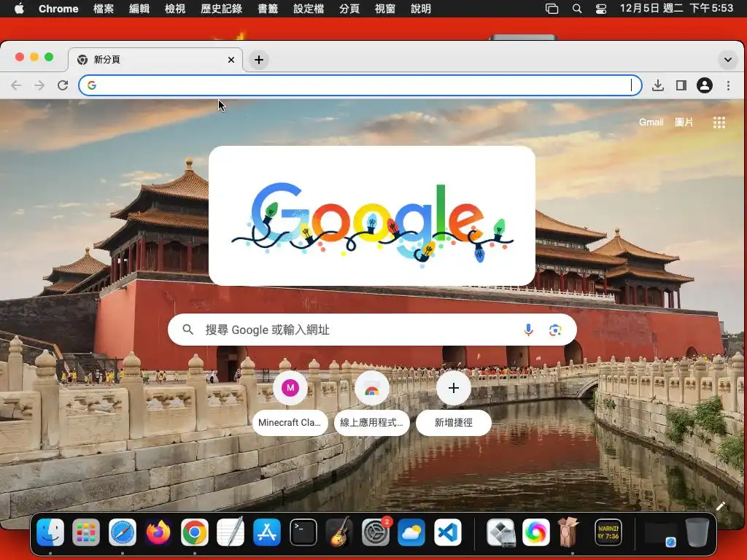Reload the current page
This screenshot has width=747, height=560.
[63, 85]
